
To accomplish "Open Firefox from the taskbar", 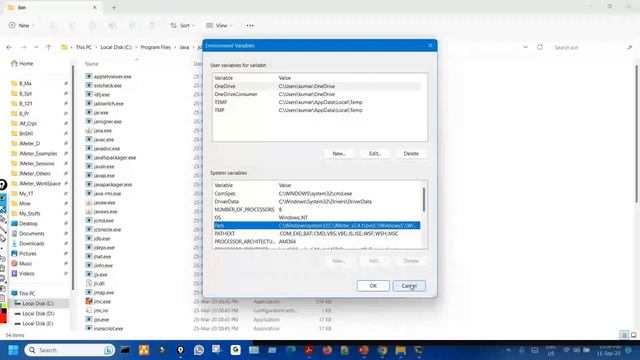I will (327, 350).
